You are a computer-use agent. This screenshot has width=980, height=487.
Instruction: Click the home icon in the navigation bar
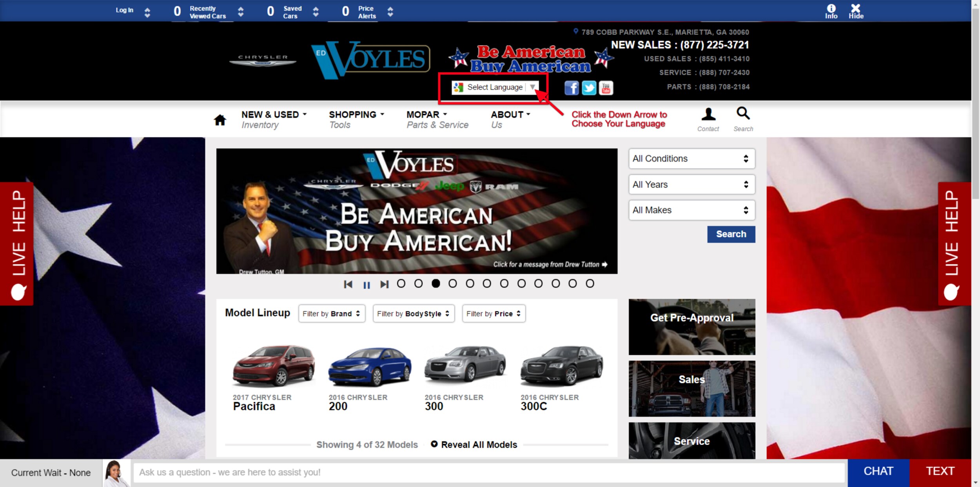tap(220, 120)
